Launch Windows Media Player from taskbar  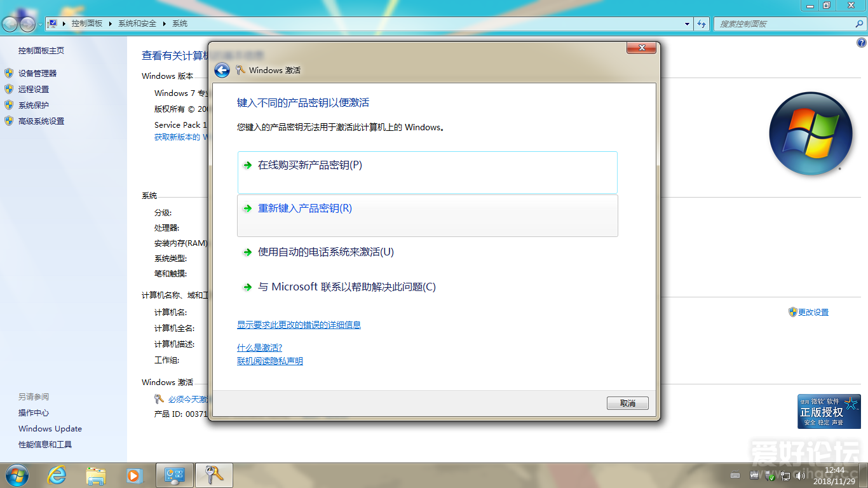click(134, 475)
